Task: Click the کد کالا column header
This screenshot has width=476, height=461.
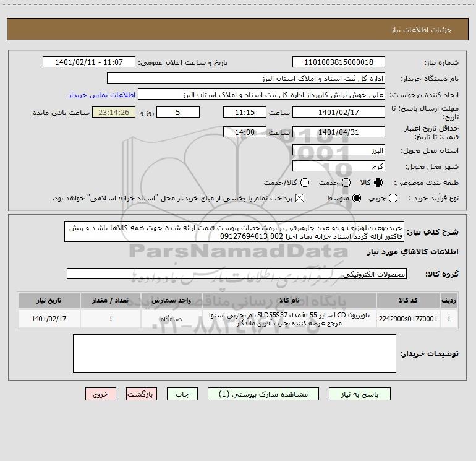Action: click(x=408, y=300)
